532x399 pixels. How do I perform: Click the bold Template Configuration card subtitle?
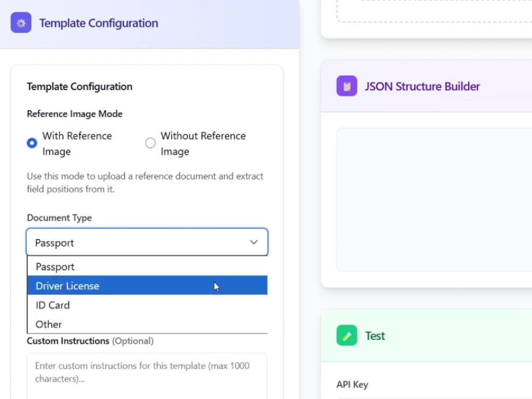point(80,87)
